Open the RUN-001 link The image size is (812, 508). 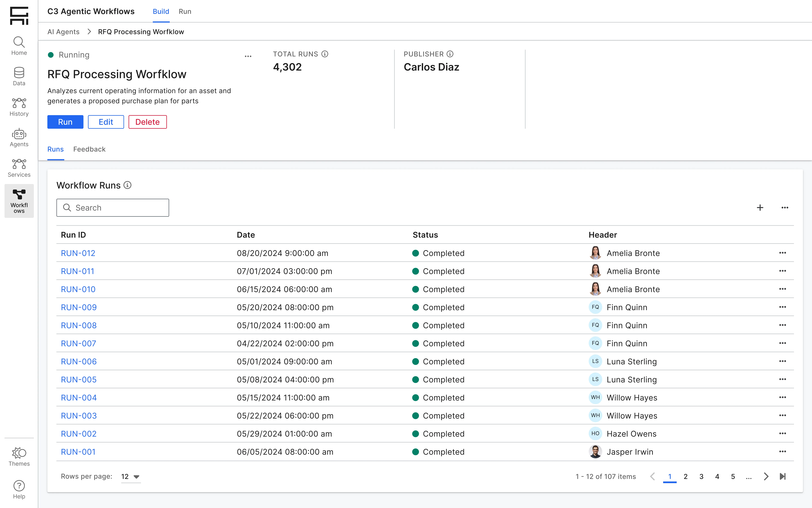[78, 452]
